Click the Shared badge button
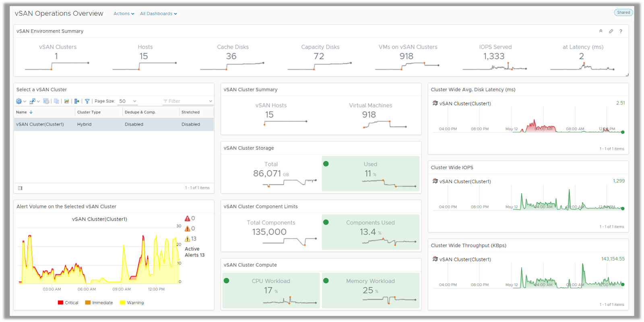Image resolution: width=644 pixels, height=322 pixels. point(623,12)
